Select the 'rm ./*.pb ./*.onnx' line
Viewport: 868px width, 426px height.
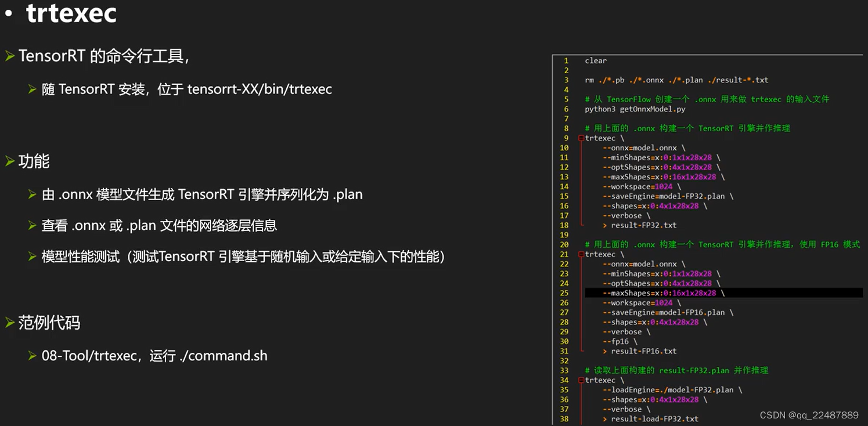tap(676, 80)
